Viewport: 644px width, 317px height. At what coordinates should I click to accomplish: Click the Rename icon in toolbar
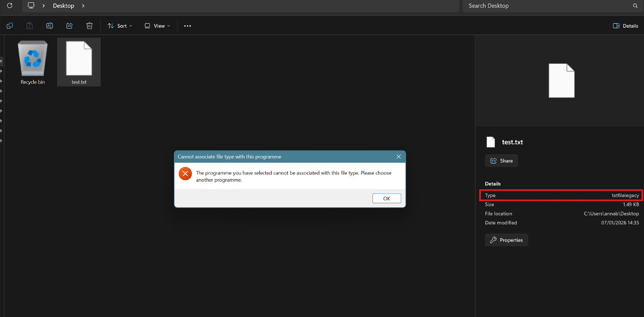point(50,26)
